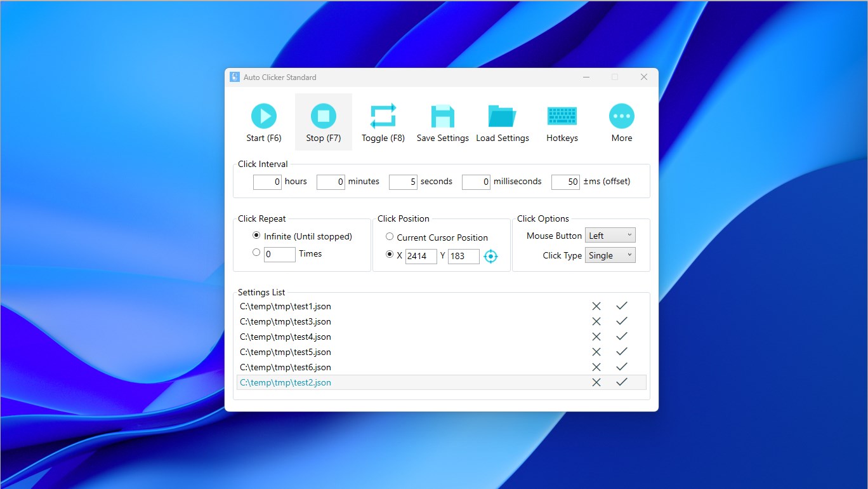Click the hours input field
This screenshot has height=489, width=868.
click(x=267, y=182)
